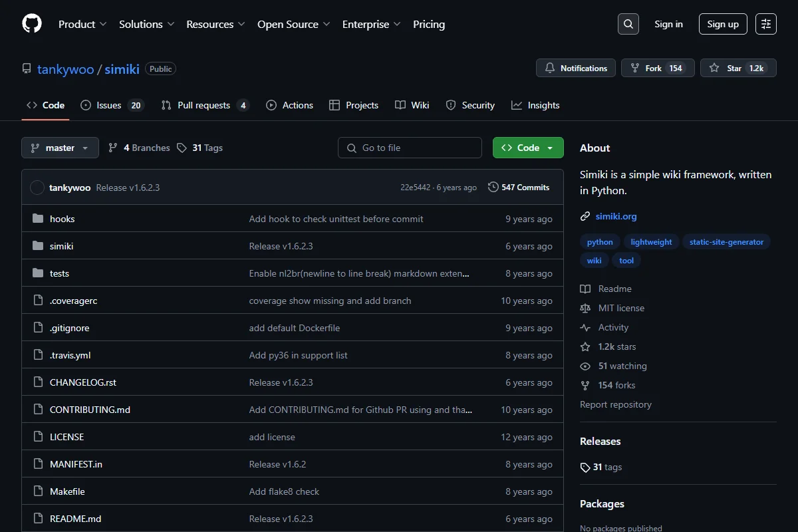Viewport: 798px width, 532px height.
Task: Open the Pull requests tab
Action: 205,105
